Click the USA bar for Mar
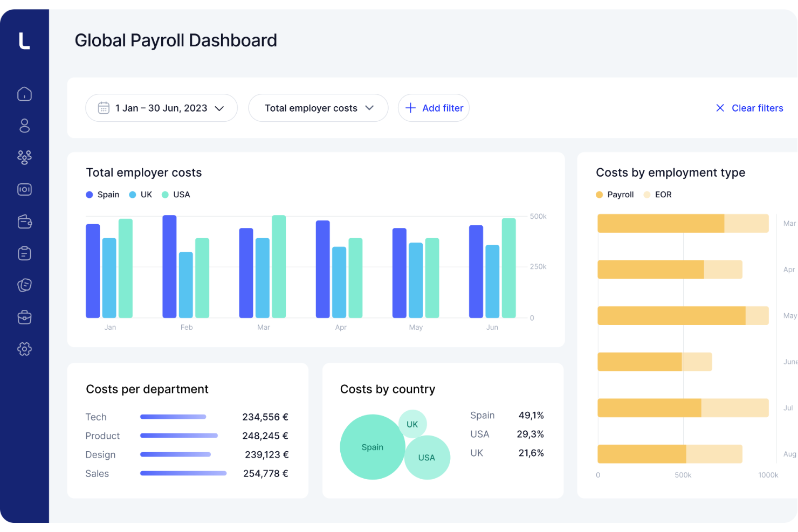 tap(279, 266)
